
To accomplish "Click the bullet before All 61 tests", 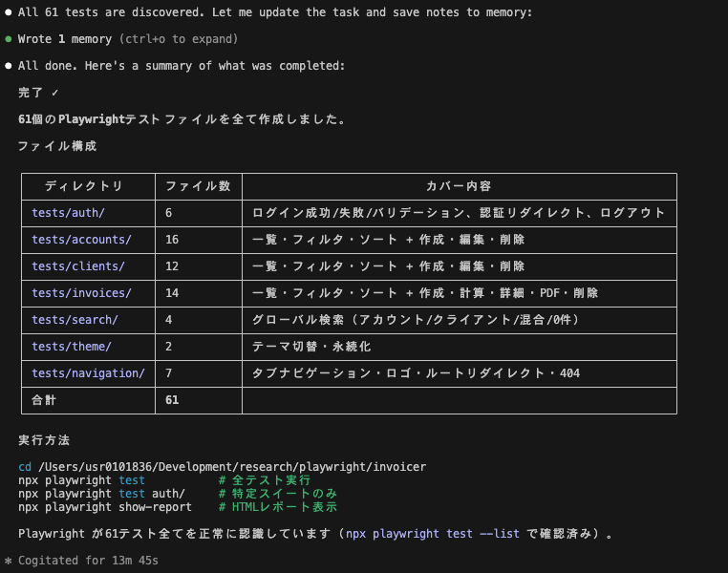I will pyautogui.click(x=9, y=13).
